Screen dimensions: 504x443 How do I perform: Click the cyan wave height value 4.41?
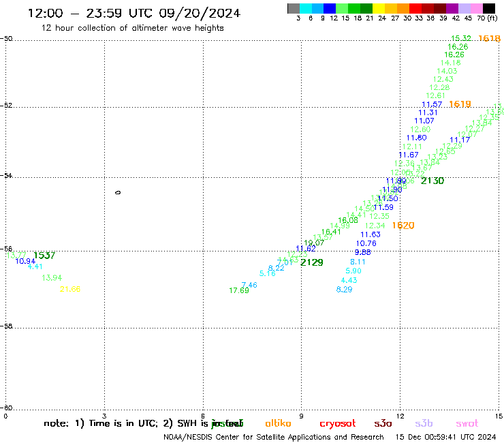[35, 266]
